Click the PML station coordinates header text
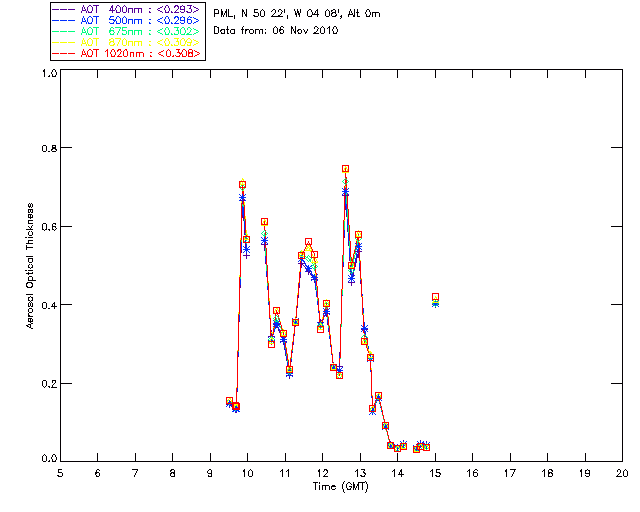 point(297,14)
